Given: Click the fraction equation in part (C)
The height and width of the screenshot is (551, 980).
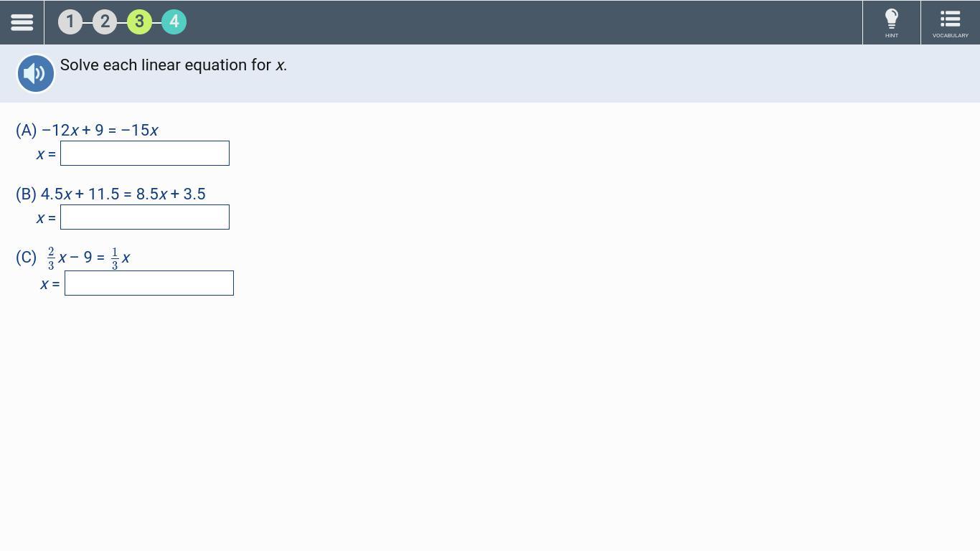Looking at the screenshot, I should pos(89,258).
